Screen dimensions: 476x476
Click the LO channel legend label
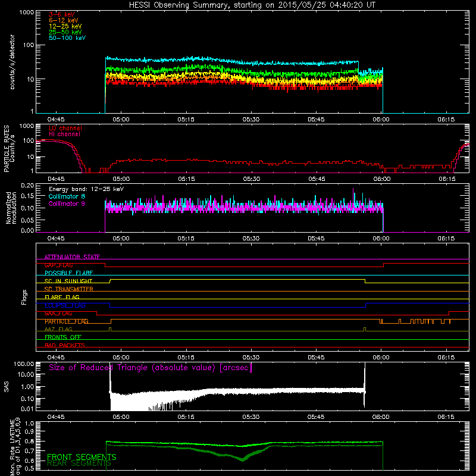click(65, 128)
